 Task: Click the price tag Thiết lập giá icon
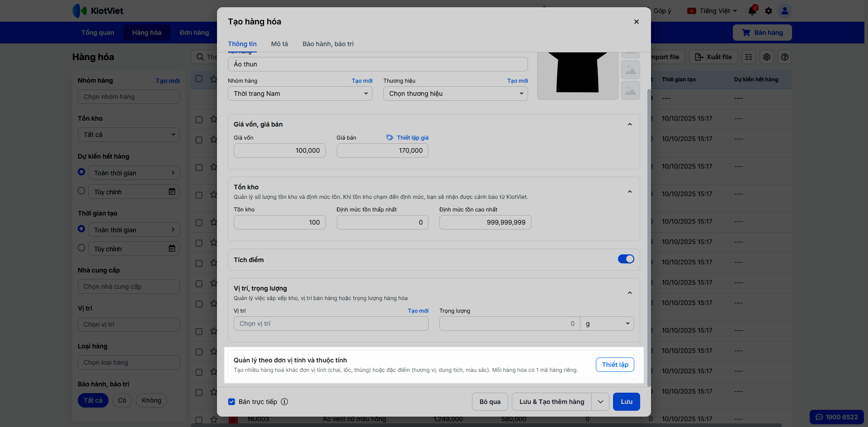coord(390,138)
